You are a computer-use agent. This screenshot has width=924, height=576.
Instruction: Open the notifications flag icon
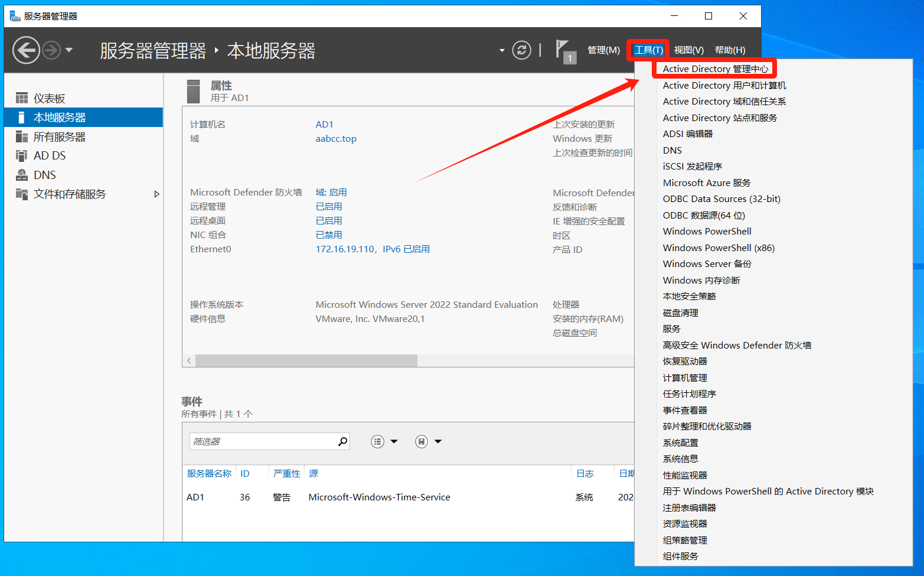(564, 50)
